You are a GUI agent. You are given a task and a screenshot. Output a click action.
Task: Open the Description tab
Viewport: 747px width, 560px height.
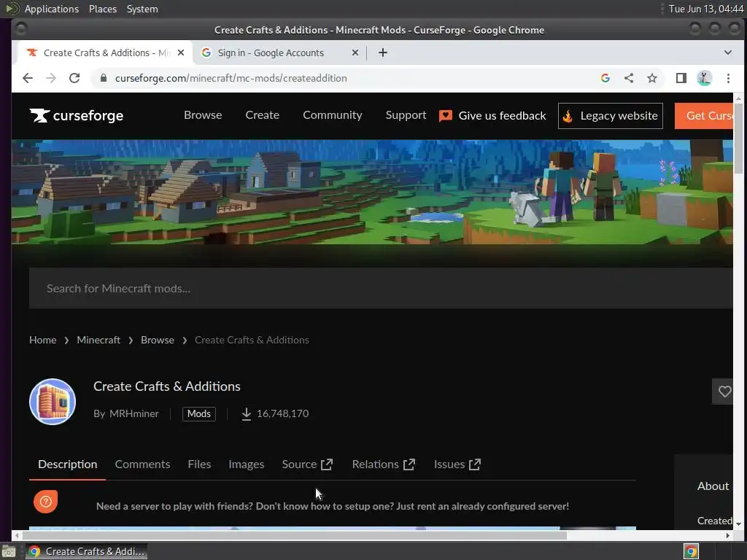68,464
